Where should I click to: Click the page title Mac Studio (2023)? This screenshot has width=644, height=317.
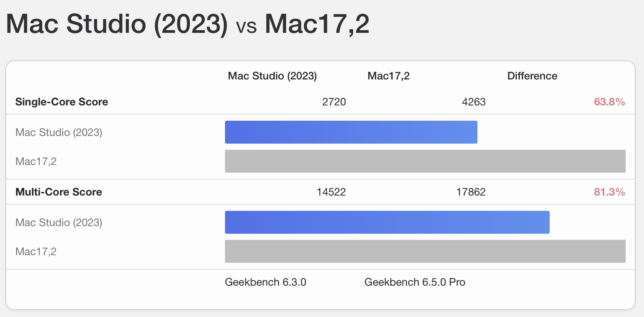tap(117, 24)
